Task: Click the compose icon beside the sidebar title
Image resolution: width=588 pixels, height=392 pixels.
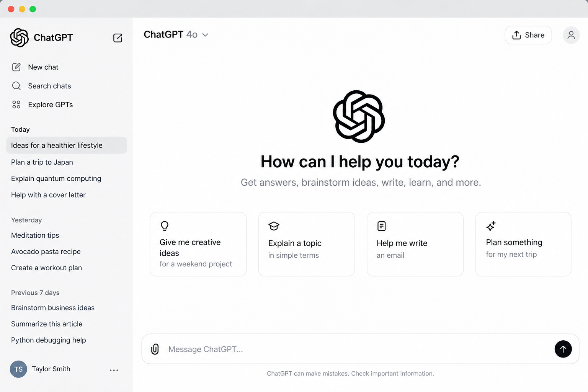Action: [x=118, y=38]
